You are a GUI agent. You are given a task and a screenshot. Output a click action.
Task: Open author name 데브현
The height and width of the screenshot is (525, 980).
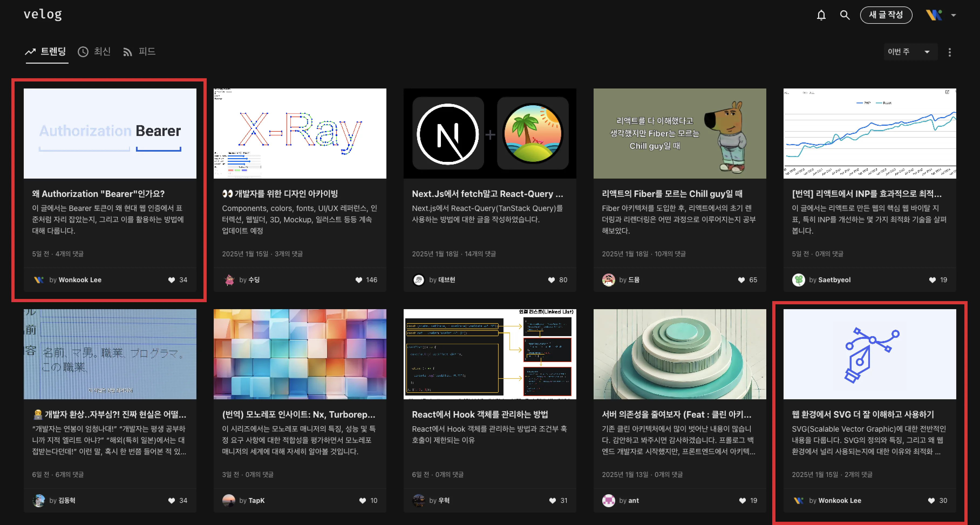pos(447,280)
